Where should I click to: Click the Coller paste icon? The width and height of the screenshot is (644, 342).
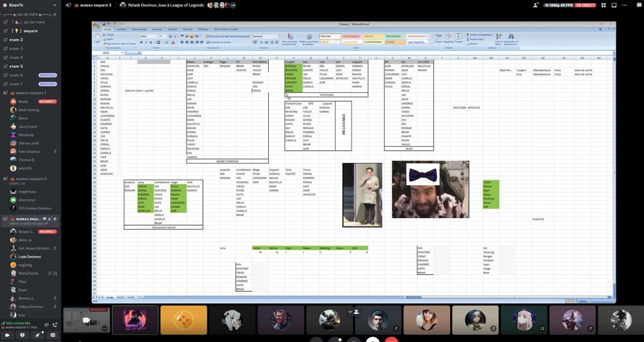(97, 36)
